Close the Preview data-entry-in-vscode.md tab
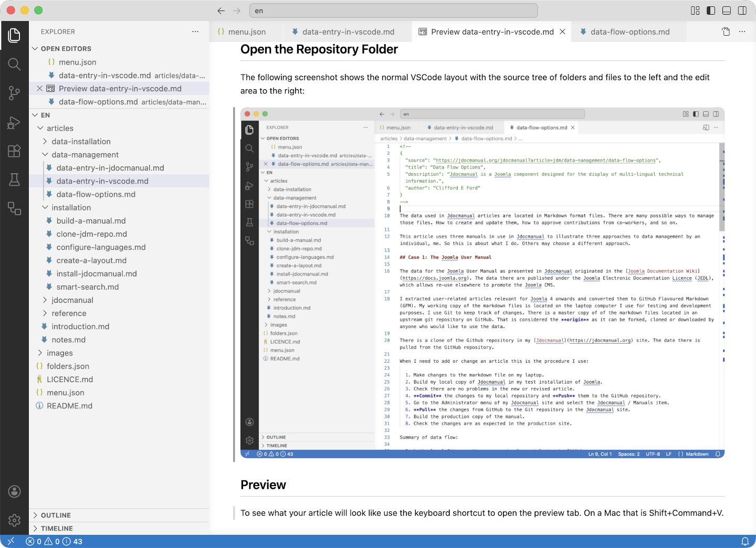756x548 pixels. click(562, 31)
